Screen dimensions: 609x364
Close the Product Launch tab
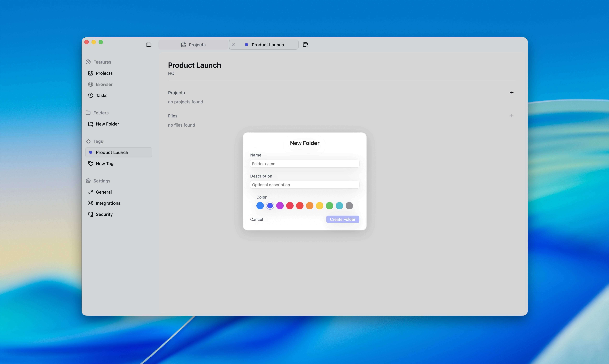233,45
